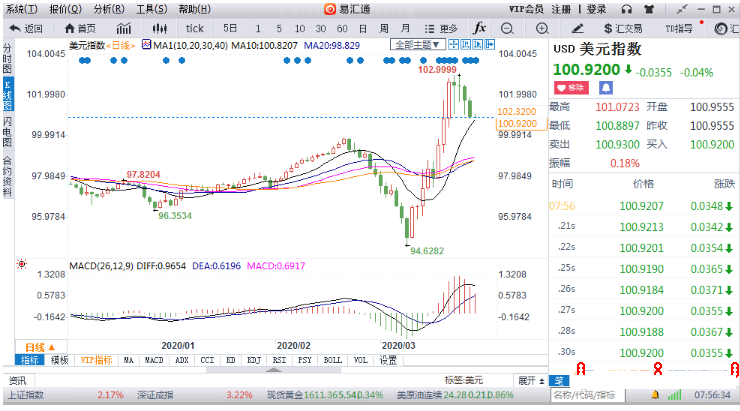Select the candlestick chart icon in toolbar

click(160, 29)
